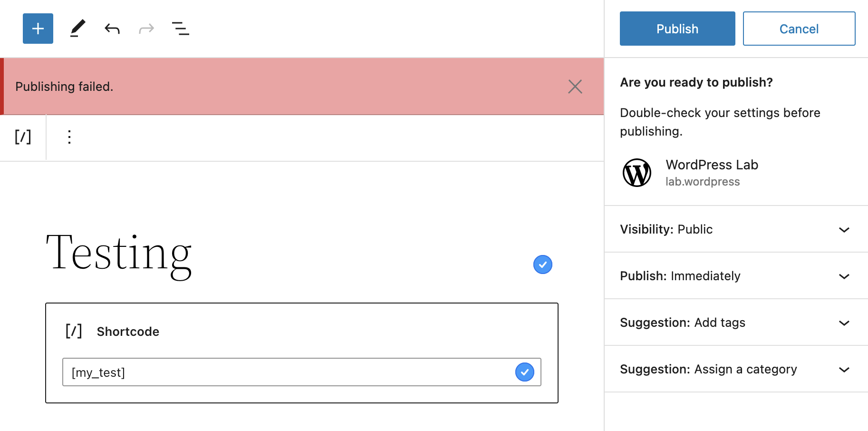
Task: Expand the Visibility: Public section
Action: [843, 230]
